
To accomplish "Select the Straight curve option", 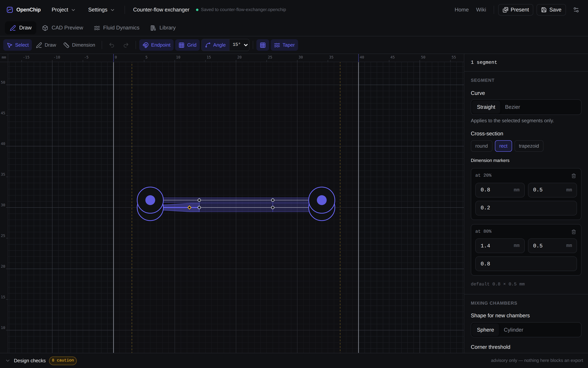I will click(486, 107).
